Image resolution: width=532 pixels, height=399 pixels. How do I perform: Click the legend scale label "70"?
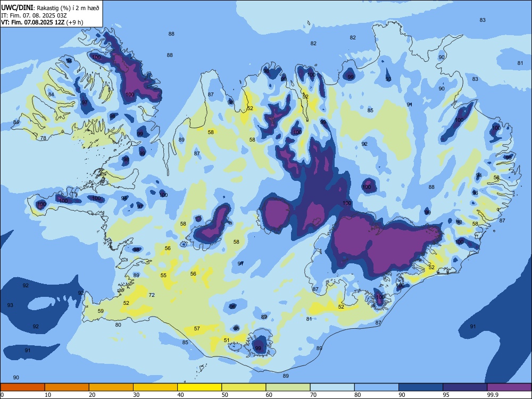pos(313,395)
